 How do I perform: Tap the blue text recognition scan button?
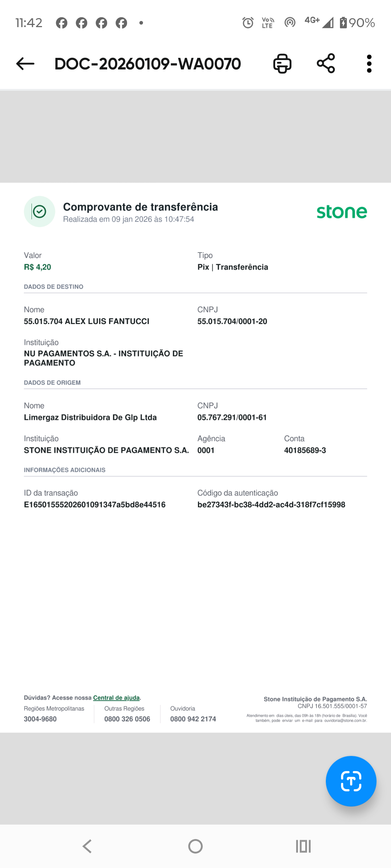coord(351,781)
